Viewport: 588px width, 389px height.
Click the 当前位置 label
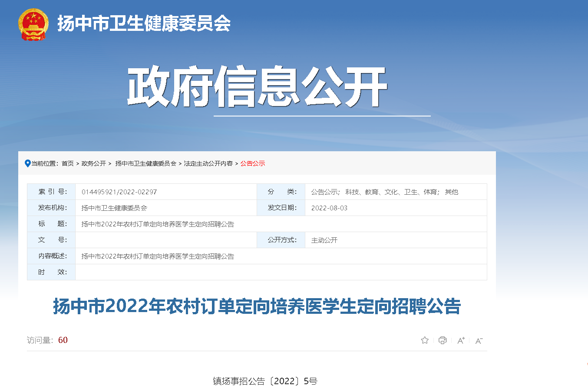pos(45,163)
